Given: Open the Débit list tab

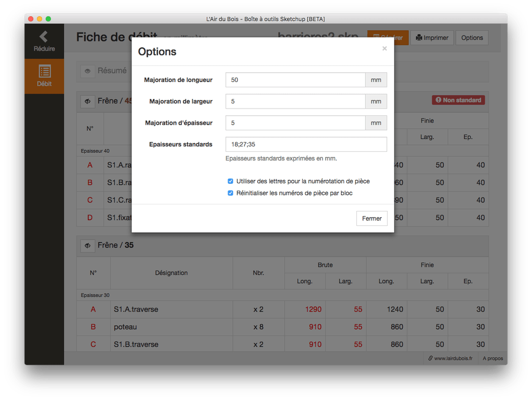Looking at the screenshot, I should pos(44,76).
